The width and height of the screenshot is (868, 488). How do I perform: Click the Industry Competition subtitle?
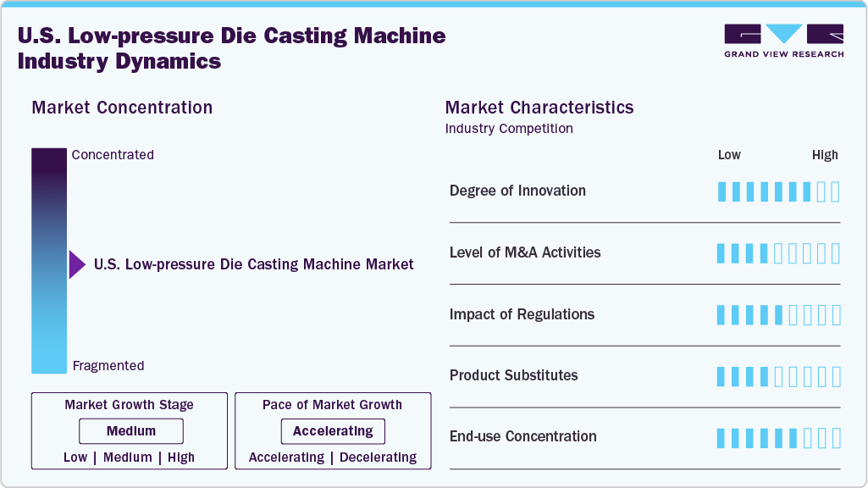[x=509, y=129]
